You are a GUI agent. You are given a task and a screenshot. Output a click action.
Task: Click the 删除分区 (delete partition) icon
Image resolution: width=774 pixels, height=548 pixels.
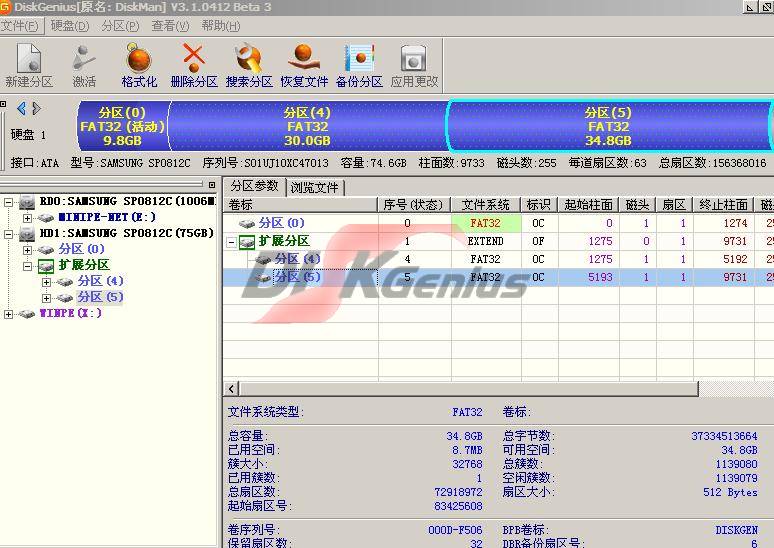[x=194, y=58]
